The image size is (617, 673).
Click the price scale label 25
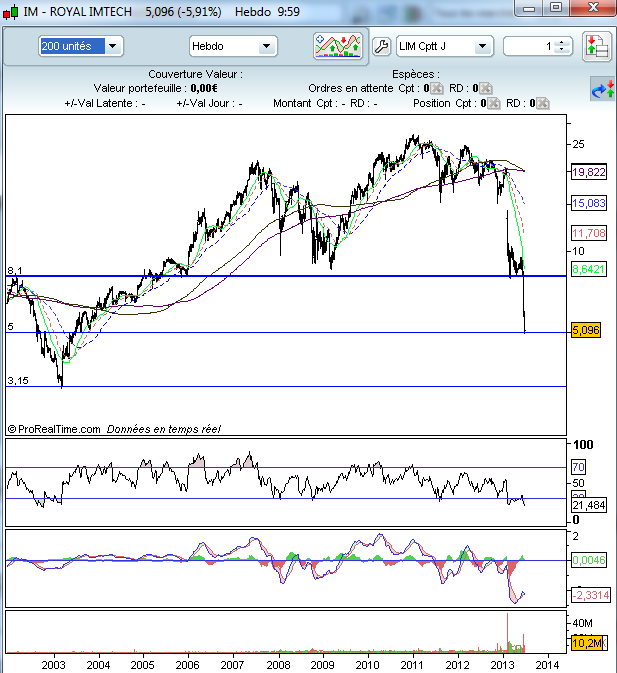pos(578,144)
